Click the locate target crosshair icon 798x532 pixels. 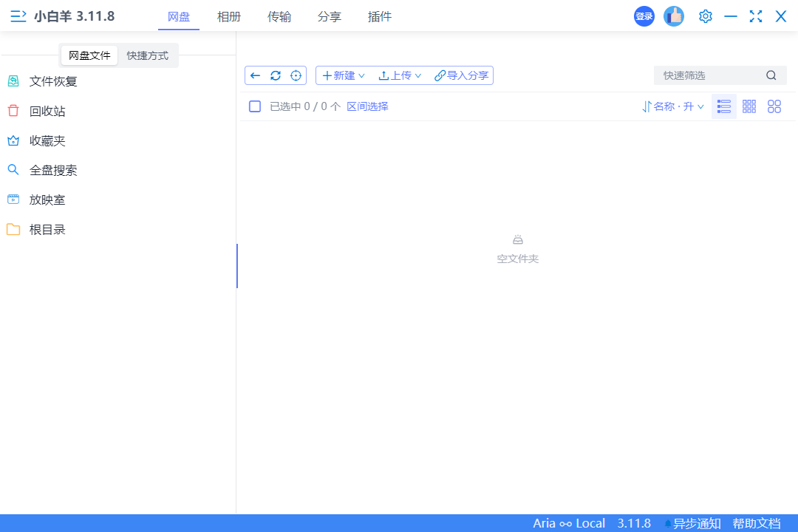296,75
